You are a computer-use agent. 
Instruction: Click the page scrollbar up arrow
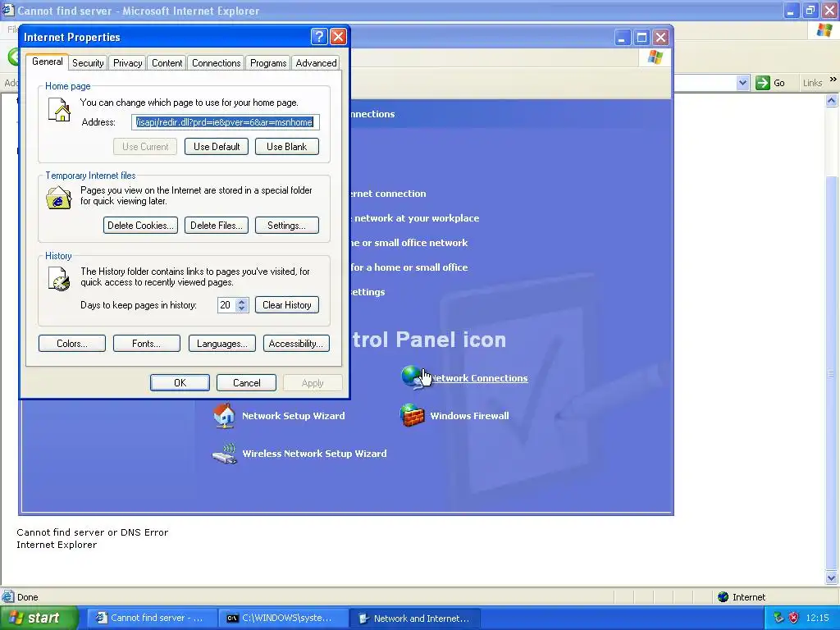pyautogui.click(x=832, y=101)
